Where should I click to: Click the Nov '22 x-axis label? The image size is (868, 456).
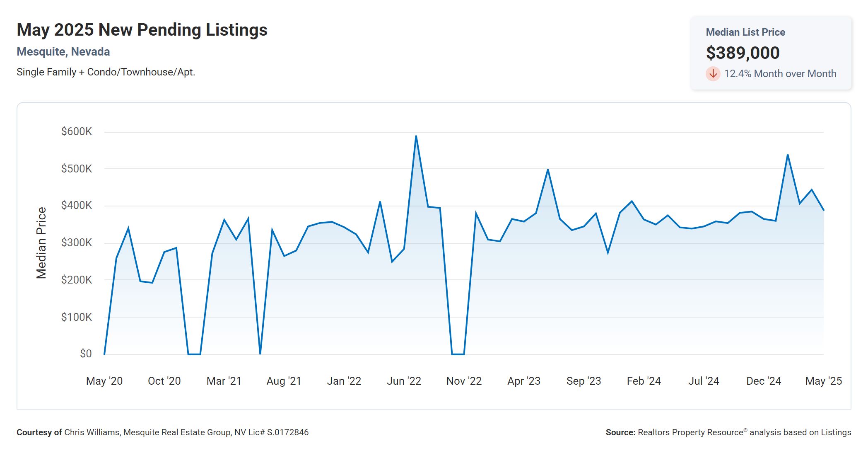464,381
